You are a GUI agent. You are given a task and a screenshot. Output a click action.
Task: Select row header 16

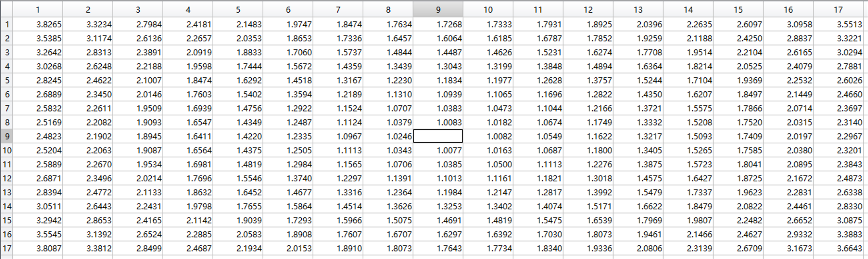click(x=7, y=234)
